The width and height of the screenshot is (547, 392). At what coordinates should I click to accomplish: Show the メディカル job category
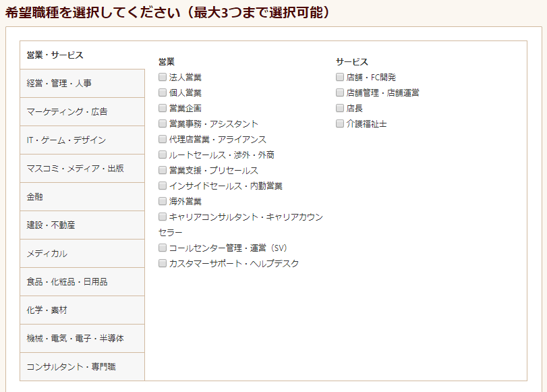tap(82, 254)
